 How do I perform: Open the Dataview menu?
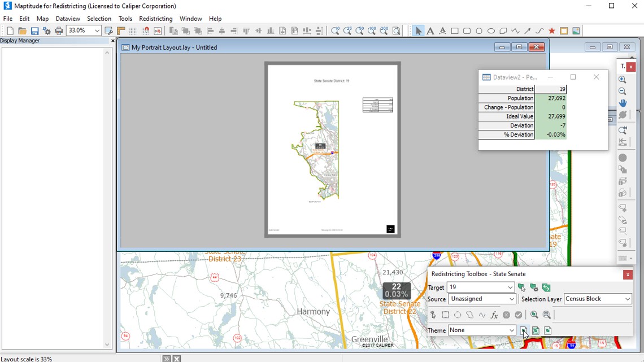[x=68, y=19]
